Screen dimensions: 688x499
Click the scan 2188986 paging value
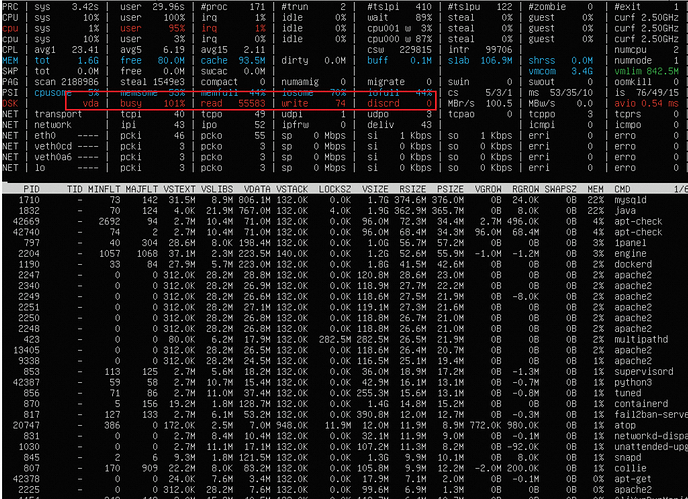67,82
